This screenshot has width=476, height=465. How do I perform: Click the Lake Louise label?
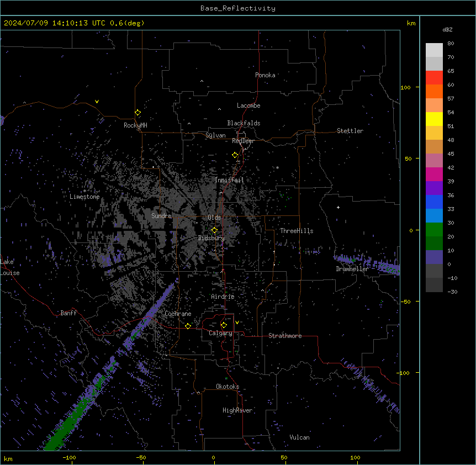pyautogui.click(x=10, y=267)
